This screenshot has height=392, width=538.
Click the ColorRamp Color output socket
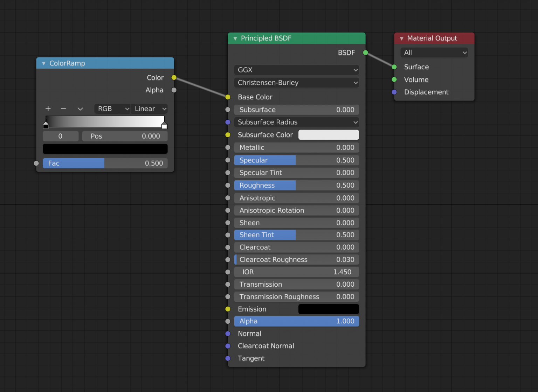point(174,77)
